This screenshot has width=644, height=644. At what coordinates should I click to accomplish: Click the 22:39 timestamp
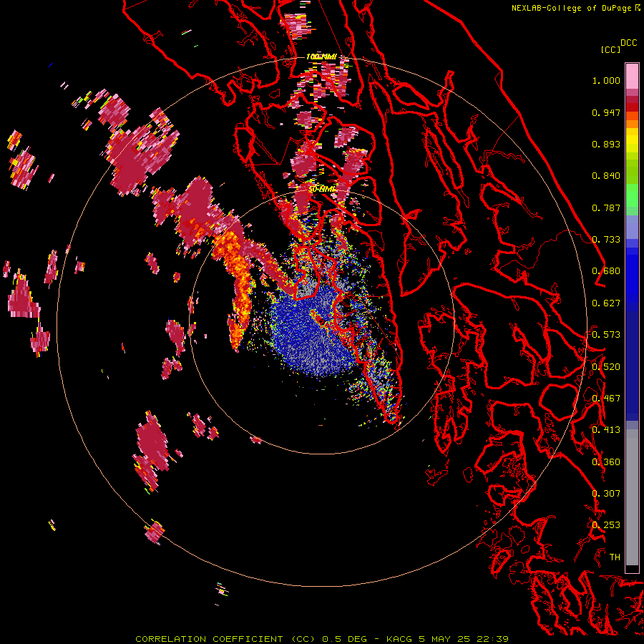pos(493,639)
